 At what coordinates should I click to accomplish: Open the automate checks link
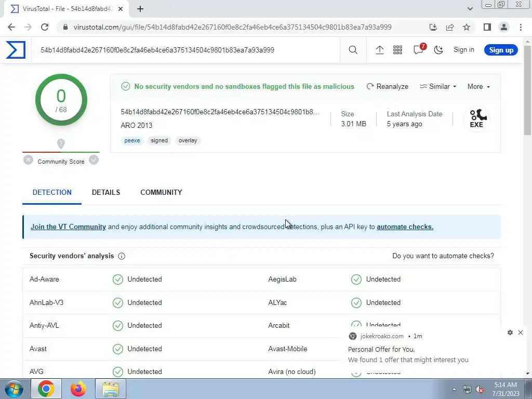[405, 227]
